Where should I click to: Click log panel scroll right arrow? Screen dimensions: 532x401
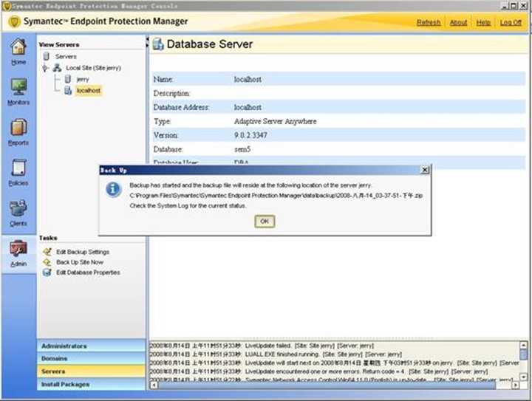516,385
